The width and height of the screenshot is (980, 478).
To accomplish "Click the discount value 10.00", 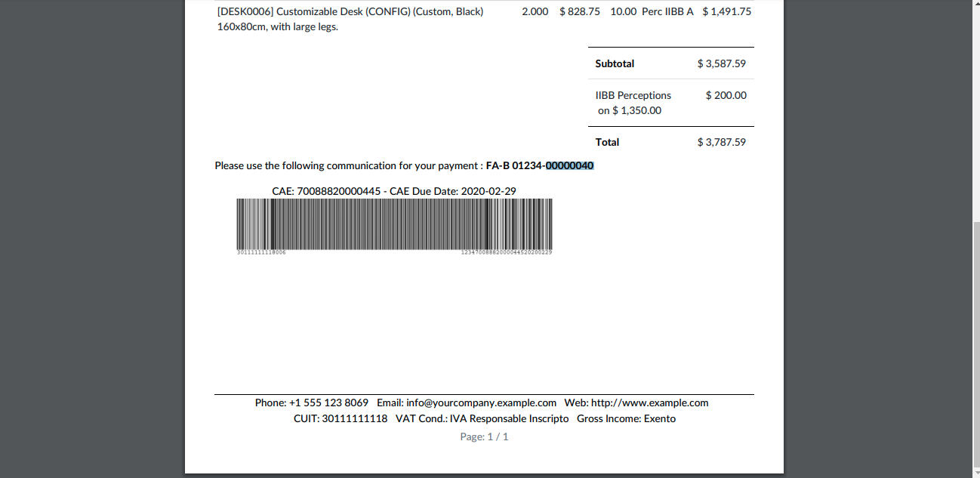I will tap(624, 12).
